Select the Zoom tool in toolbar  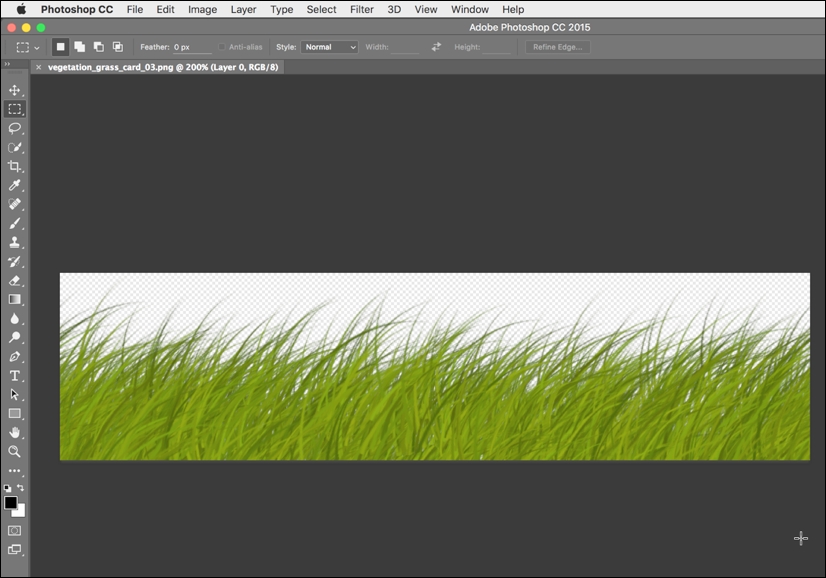tap(15, 452)
